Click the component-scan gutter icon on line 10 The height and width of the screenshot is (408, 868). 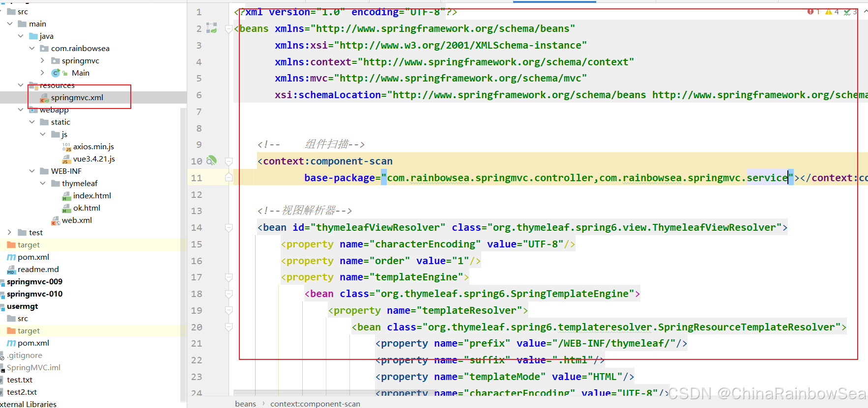211,161
